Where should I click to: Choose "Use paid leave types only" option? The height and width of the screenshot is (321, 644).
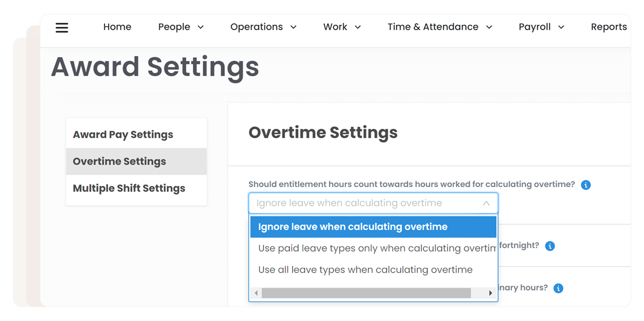click(x=376, y=248)
